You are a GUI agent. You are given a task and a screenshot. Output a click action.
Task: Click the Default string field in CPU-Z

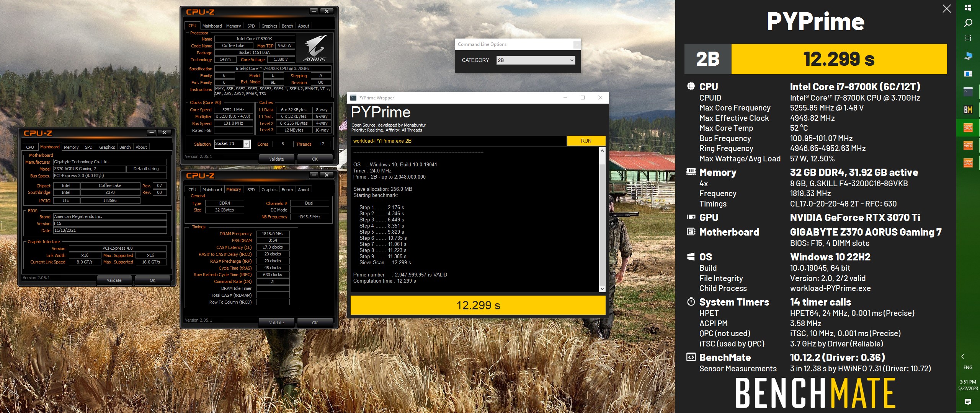point(146,169)
